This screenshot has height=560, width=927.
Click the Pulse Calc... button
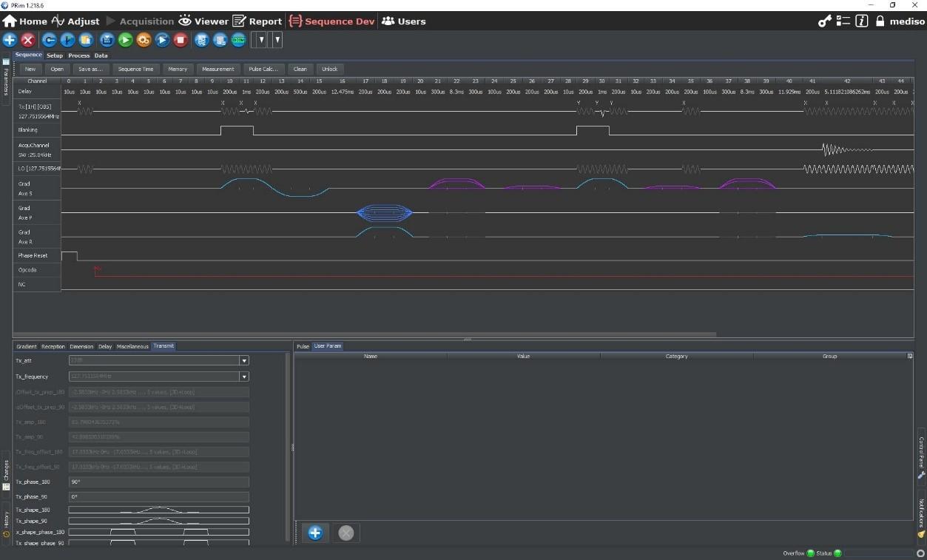(x=263, y=69)
